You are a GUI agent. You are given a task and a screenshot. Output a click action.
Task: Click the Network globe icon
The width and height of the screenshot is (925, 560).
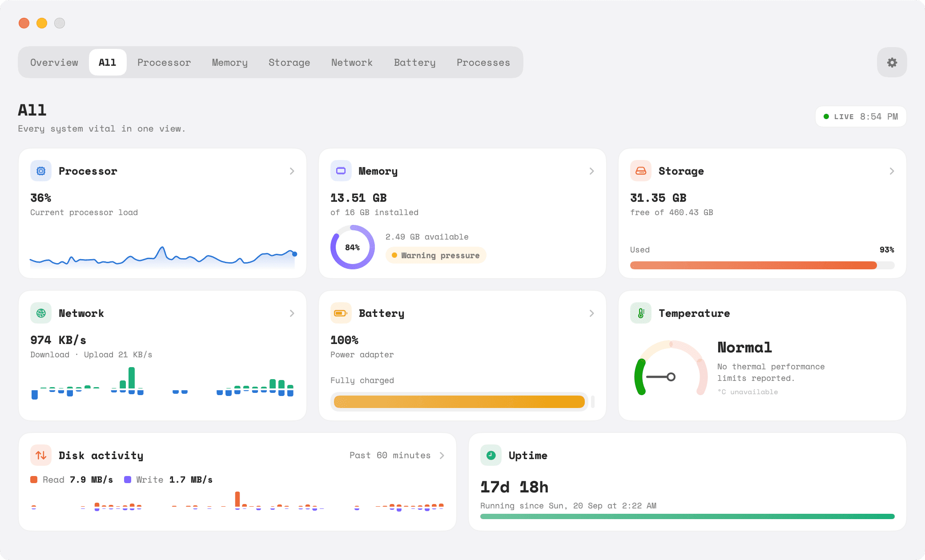click(41, 313)
